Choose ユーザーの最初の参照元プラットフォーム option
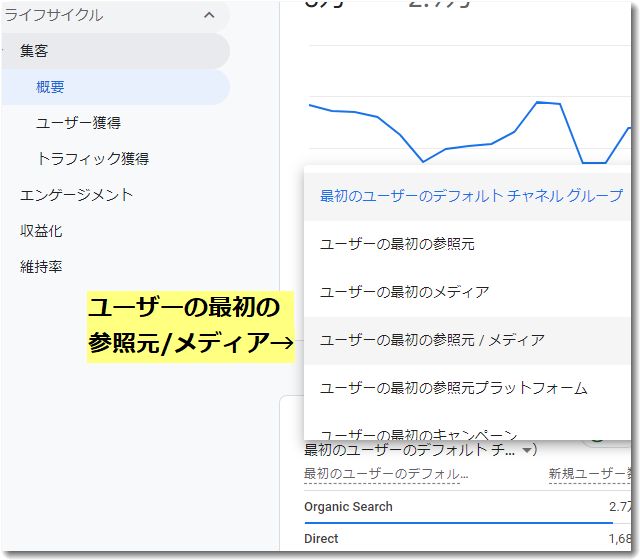Image resolution: width=640 pixels, height=560 pixels. (453, 388)
